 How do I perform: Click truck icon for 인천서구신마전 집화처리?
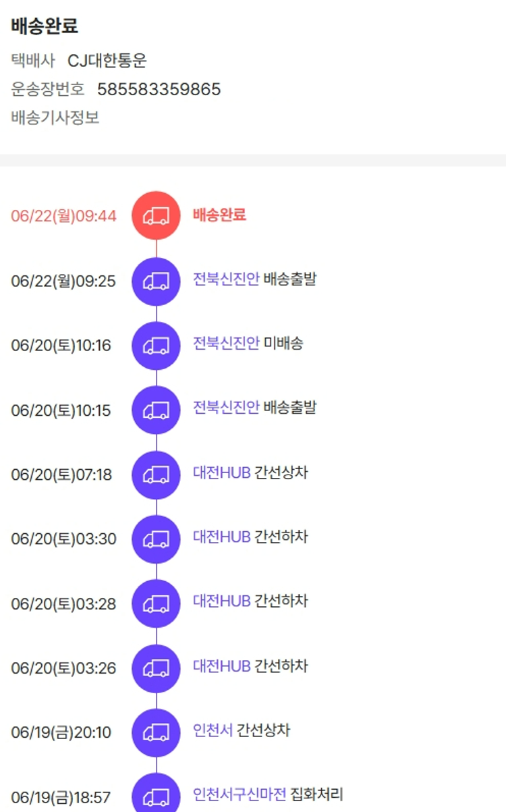pos(156,795)
